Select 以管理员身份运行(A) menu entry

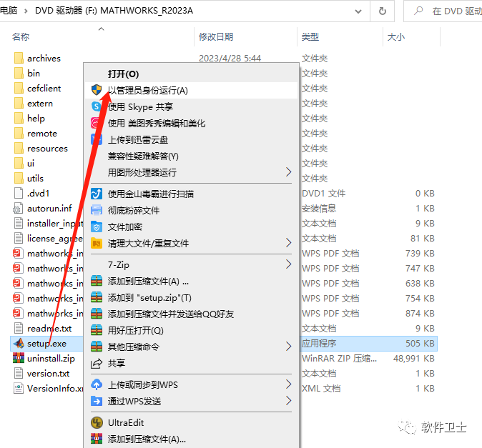[191, 90]
